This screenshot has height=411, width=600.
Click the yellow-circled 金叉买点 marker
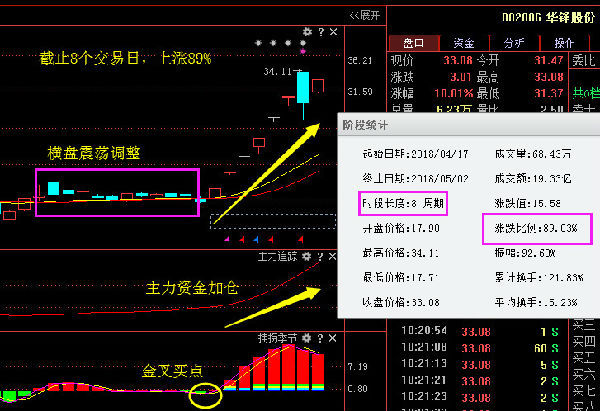click(x=205, y=394)
